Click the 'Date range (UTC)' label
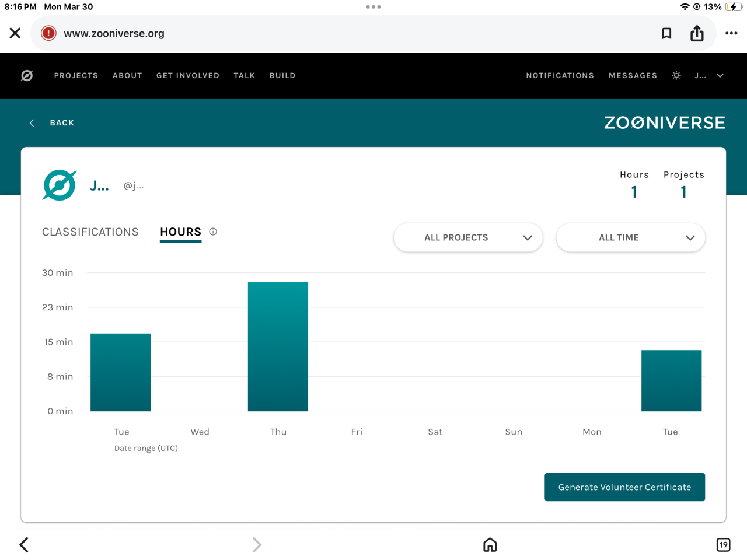The width and height of the screenshot is (747, 560). (x=146, y=448)
